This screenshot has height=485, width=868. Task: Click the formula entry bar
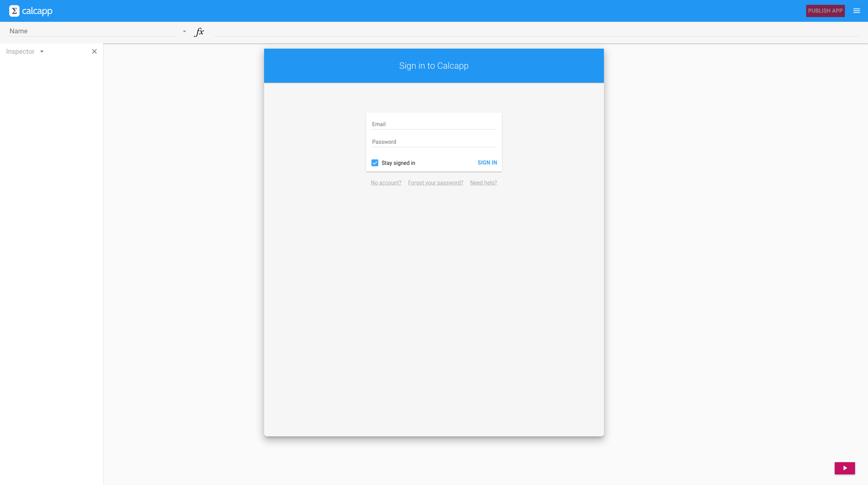tap(497, 32)
